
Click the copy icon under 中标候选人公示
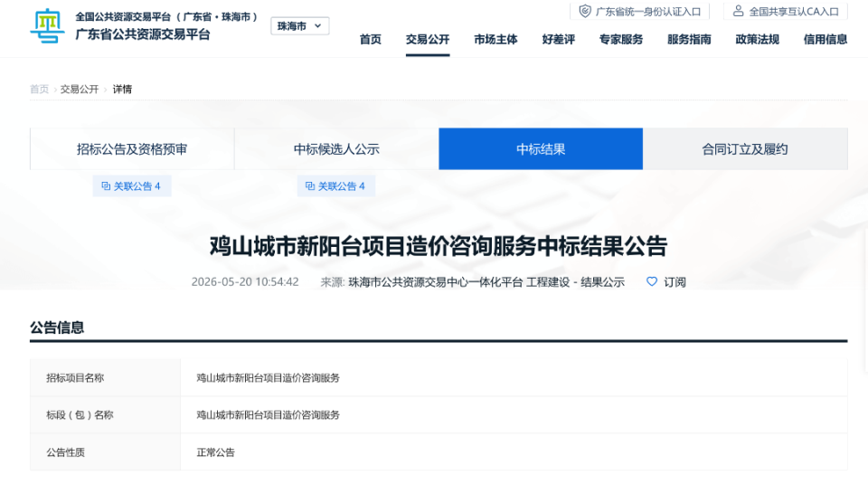[x=310, y=186]
